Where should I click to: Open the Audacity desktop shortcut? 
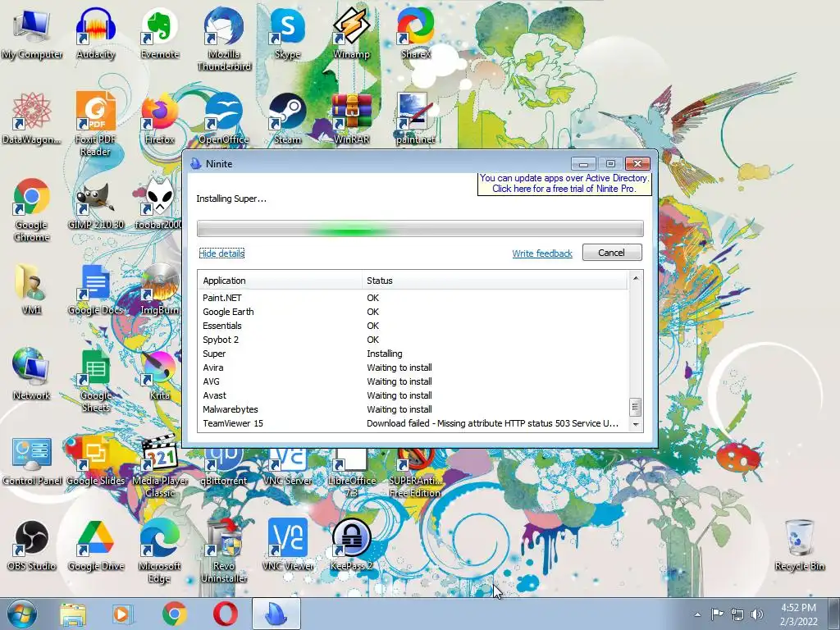pyautogui.click(x=95, y=33)
